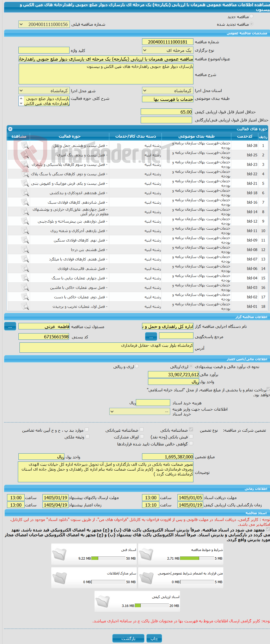The image size is (270, 644).
Task: View details icon for row bld-22
Action: tap(25, 174)
